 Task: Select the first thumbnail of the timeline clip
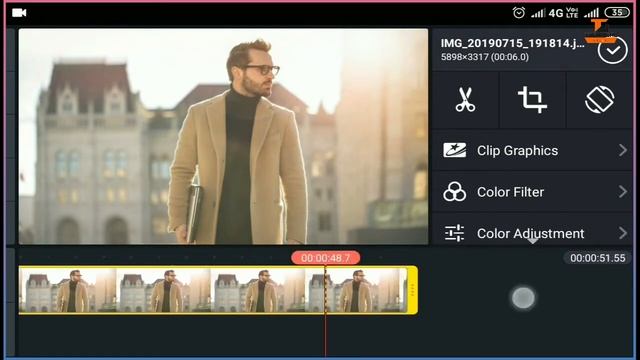point(67,290)
